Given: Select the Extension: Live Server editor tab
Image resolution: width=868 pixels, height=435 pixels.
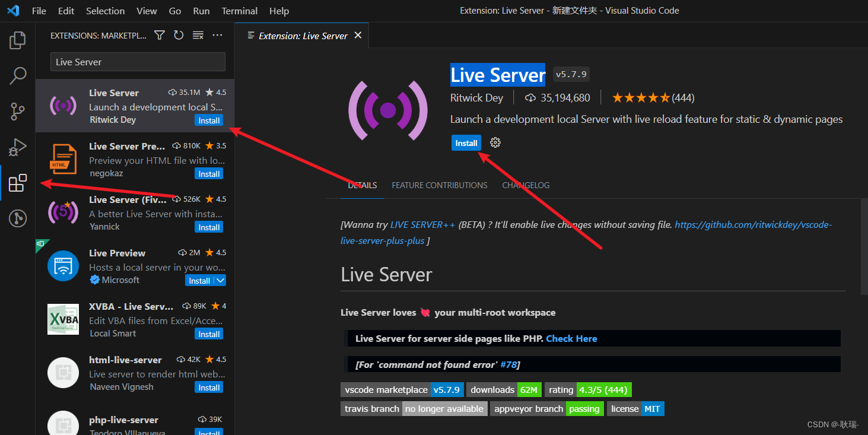Looking at the screenshot, I should [x=303, y=36].
